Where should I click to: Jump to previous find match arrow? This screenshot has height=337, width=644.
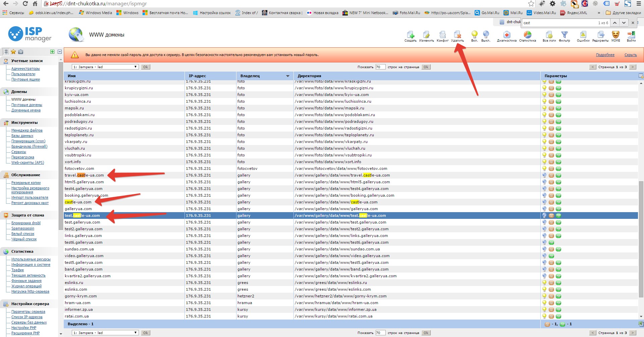[614, 23]
